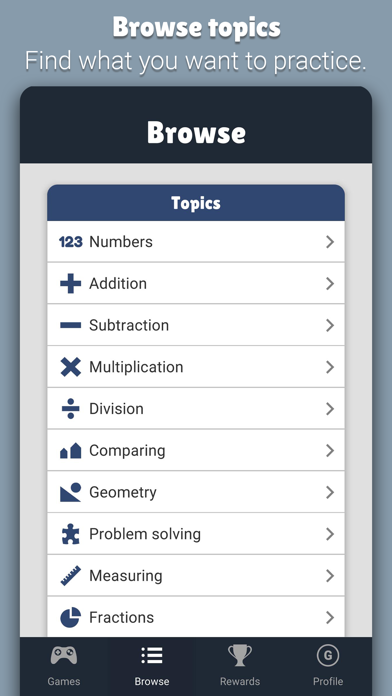392x696 pixels.
Task: Tap the Geometry shapes icon
Action: (x=71, y=492)
